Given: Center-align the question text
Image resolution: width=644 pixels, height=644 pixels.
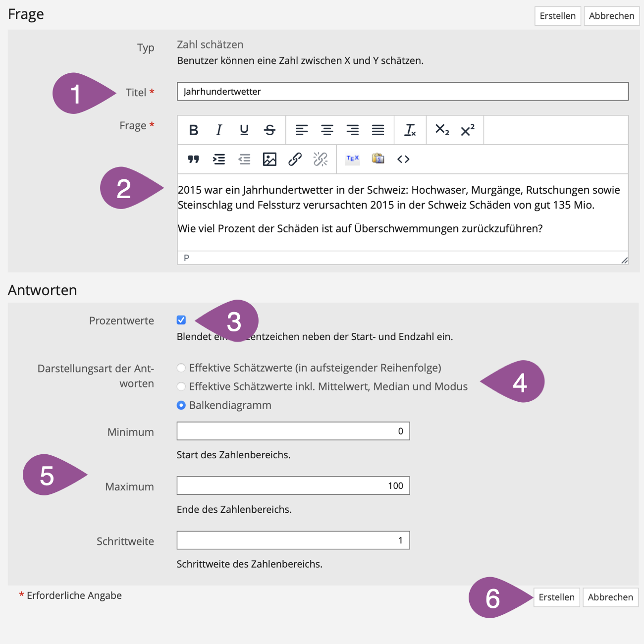Looking at the screenshot, I should [327, 130].
